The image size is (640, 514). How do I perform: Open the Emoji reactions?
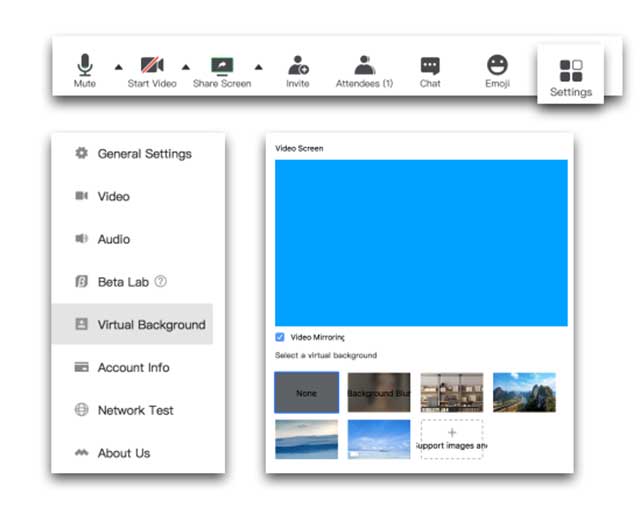pyautogui.click(x=497, y=66)
